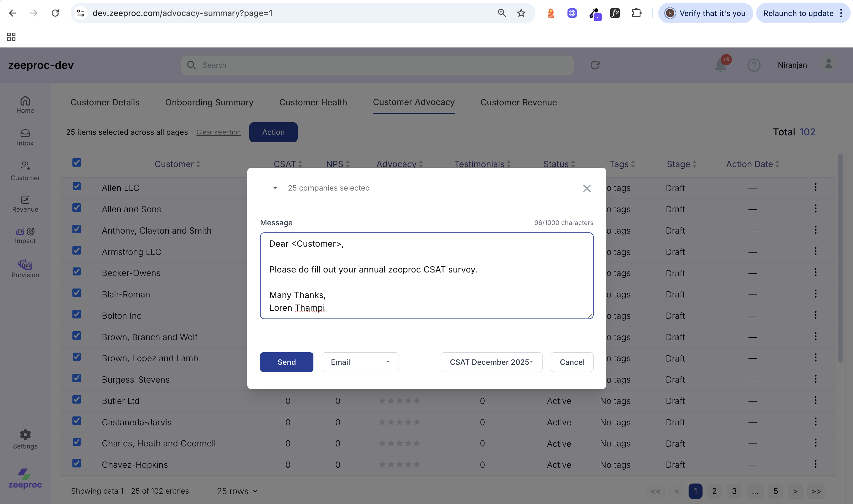This screenshot has height=504, width=853.
Task: Click inside the Message text area
Action: [426, 275]
